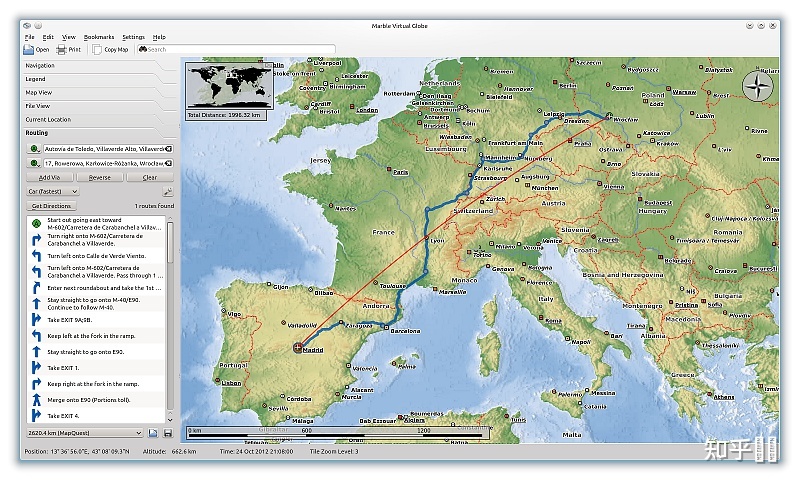Select 'Merge onto E90' icon
The width and height of the screenshot is (800, 480).
(36, 399)
